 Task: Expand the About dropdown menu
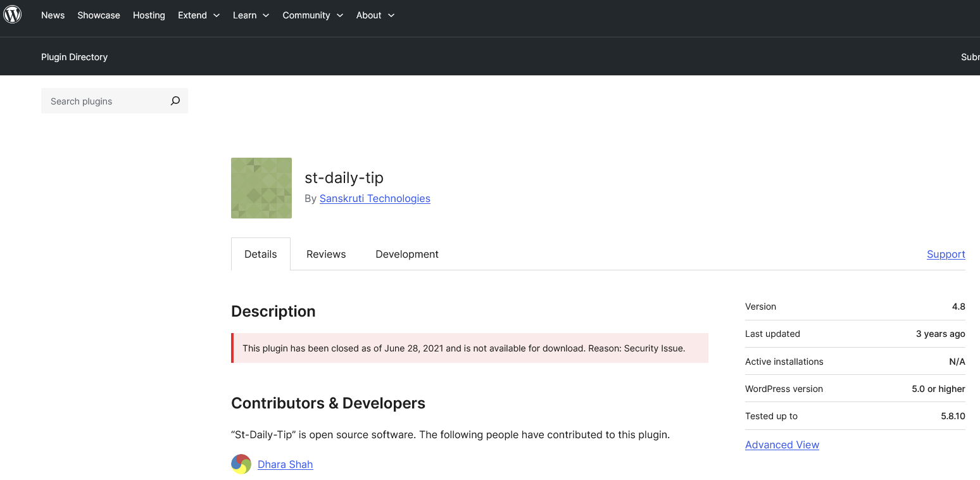pos(375,15)
